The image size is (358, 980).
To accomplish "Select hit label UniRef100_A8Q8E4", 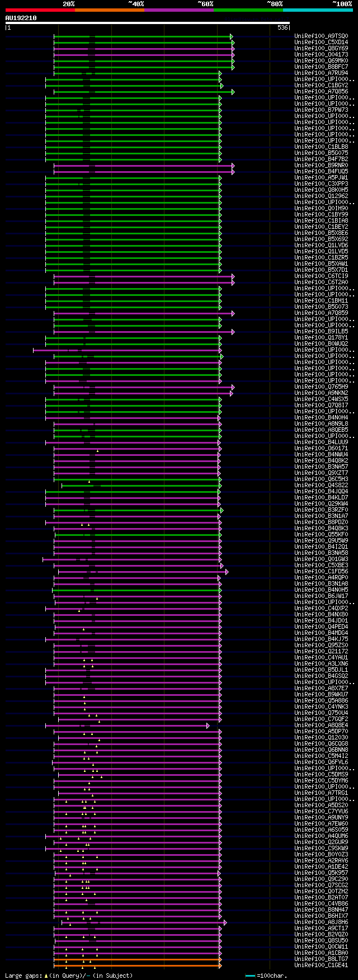I will [321, 725].
